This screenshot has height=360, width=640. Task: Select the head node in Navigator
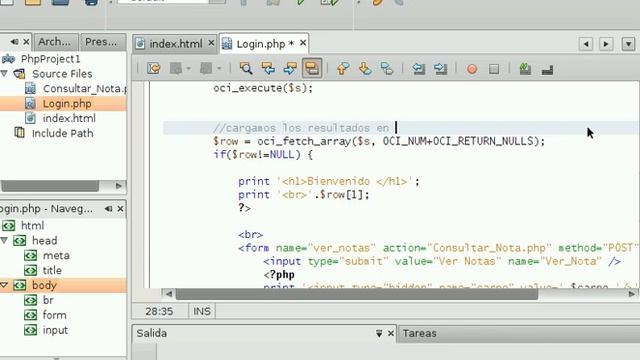(x=44, y=241)
